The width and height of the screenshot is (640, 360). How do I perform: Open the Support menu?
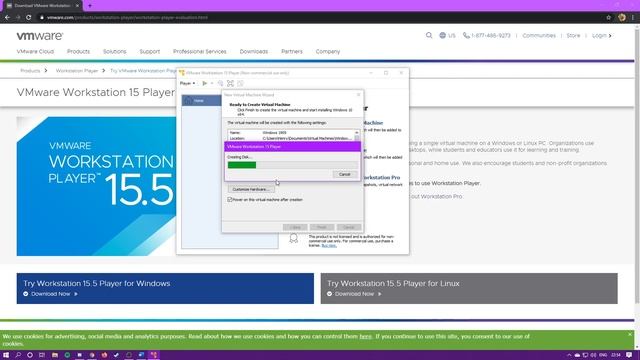tap(150, 51)
